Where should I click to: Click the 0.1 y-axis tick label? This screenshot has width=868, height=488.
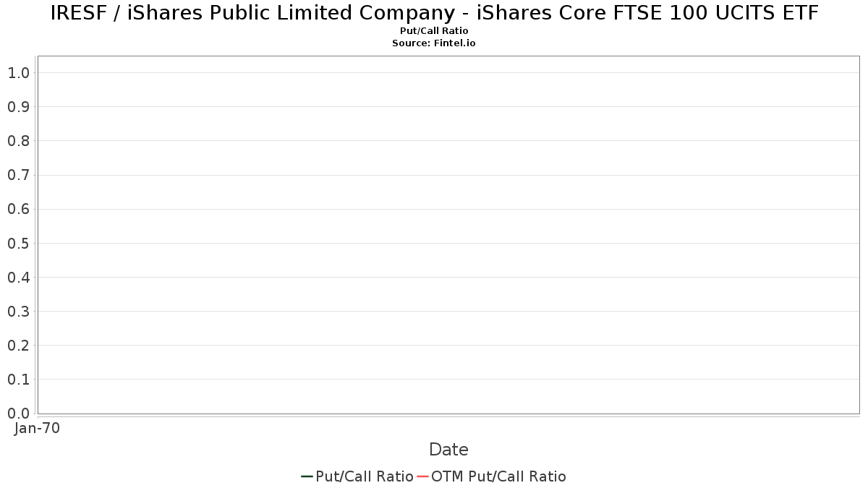[x=18, y=380]
